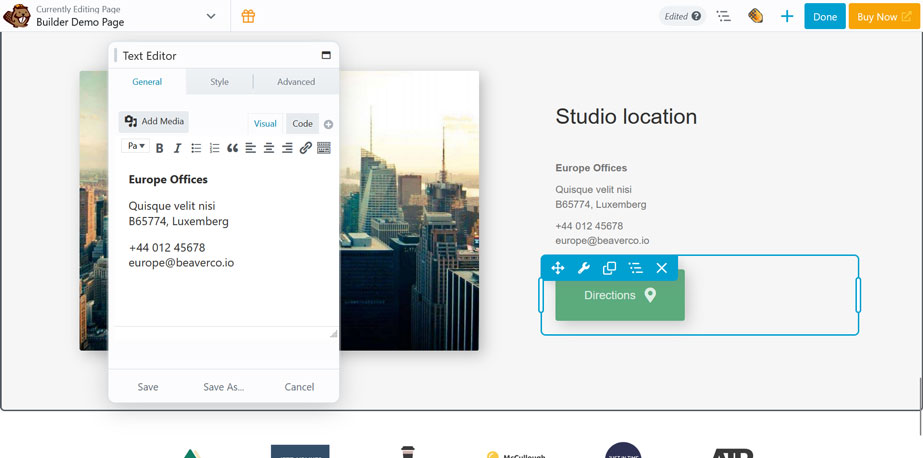Insert or edit link icon
Viewport: 923px width, 458px height.
coord(305,148)
